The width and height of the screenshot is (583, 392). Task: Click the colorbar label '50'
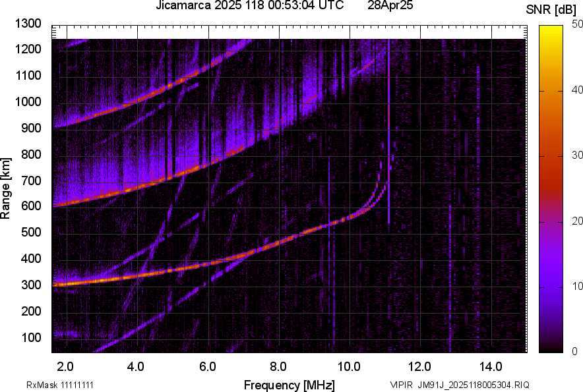click(578, 24)
